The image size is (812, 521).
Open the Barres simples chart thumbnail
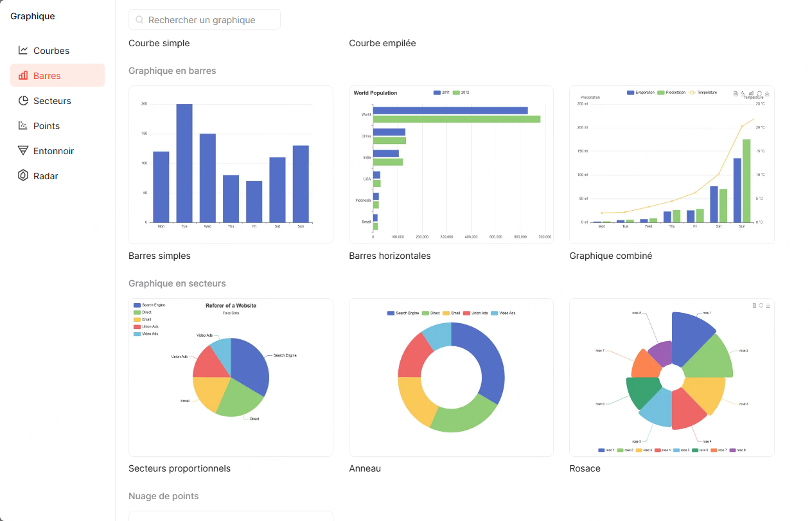(x=231, y=165)
